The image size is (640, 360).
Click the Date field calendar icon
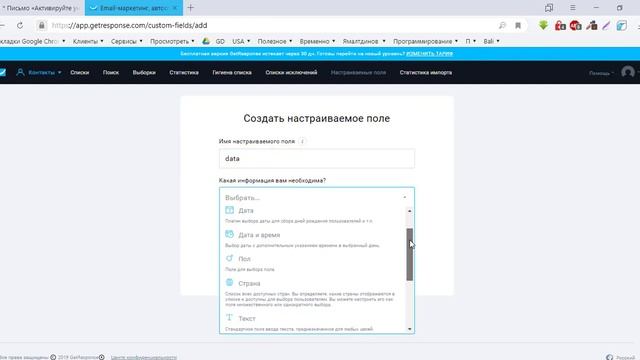point(229,210)
